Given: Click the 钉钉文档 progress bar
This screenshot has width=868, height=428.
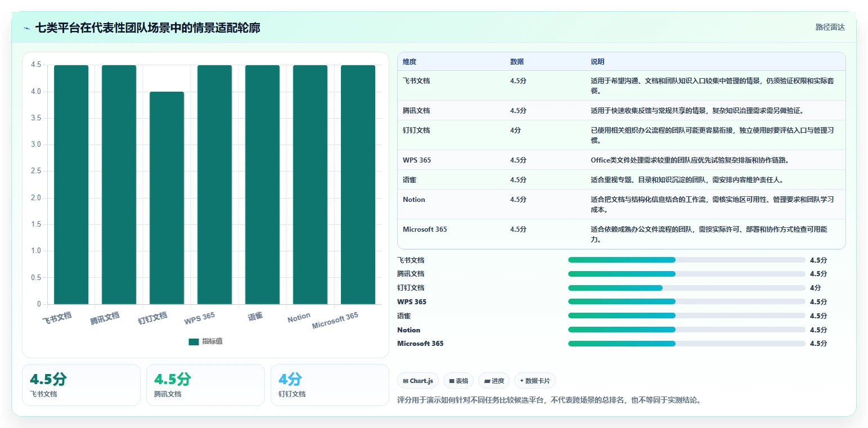Looking at the screenshot, I should pyautogui.click(x=687, y=287).
